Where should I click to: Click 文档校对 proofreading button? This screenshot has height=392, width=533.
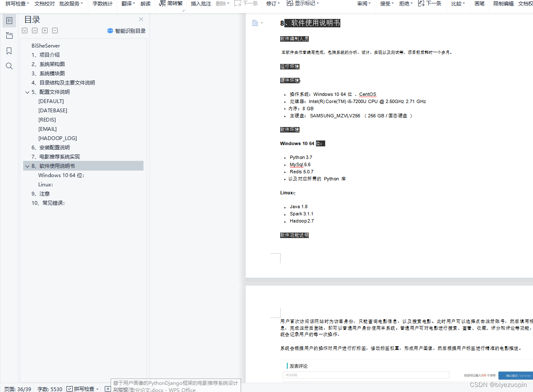coord(45,3)
